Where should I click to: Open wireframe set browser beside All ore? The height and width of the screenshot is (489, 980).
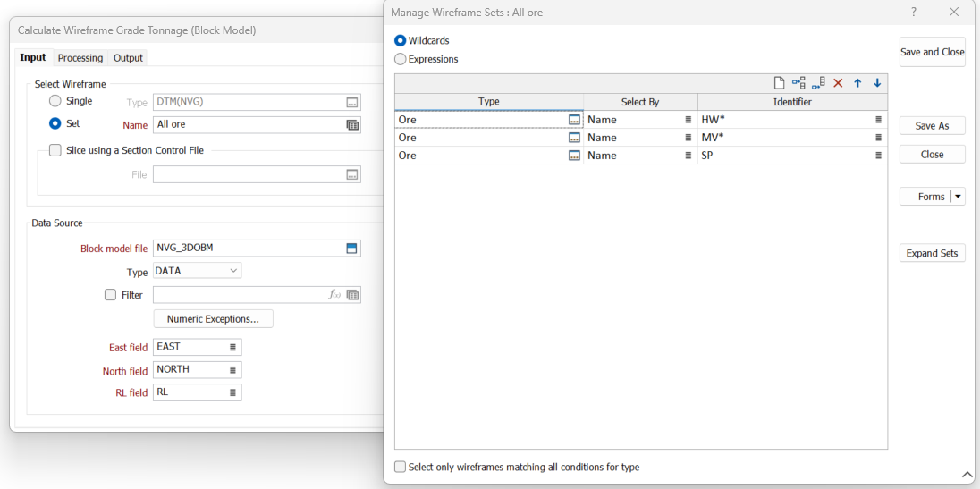tap(352, 125)
